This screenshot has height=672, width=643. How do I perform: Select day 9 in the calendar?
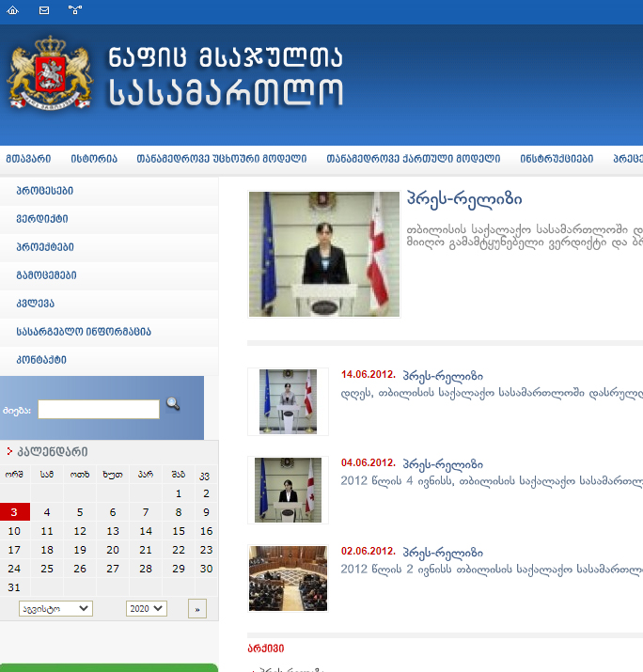(x=206, y=512)
